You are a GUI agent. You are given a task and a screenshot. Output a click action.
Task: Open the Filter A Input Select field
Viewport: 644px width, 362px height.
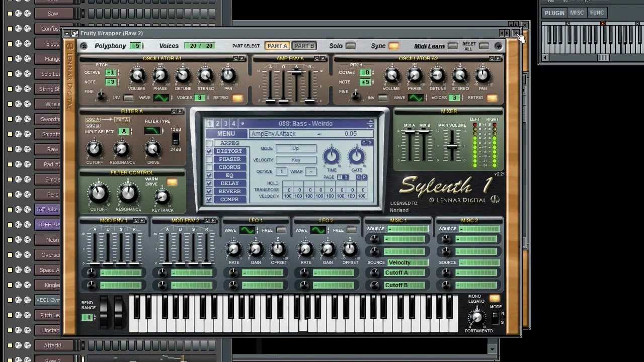click(124, 132)
